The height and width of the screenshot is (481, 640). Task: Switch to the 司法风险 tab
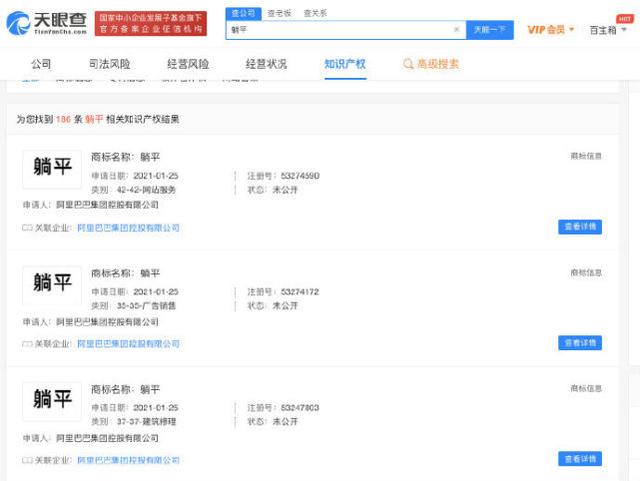109,64
